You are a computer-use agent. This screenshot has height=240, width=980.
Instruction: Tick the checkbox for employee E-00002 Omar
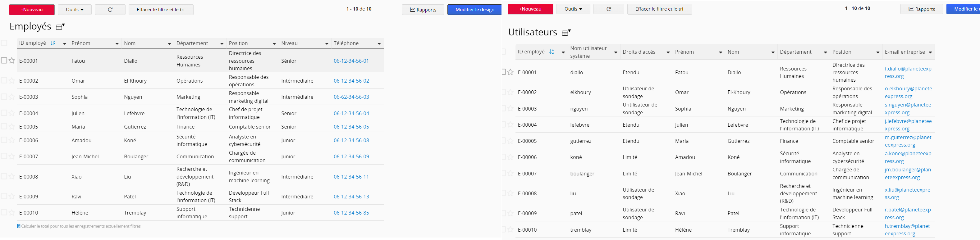(x=4, y=80)
